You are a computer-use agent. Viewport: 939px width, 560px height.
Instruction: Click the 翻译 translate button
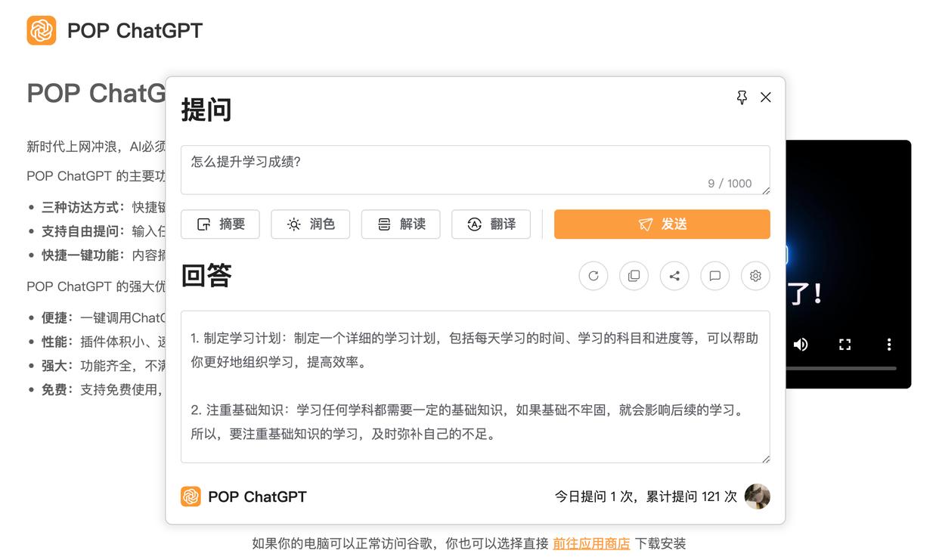point(491,224)
